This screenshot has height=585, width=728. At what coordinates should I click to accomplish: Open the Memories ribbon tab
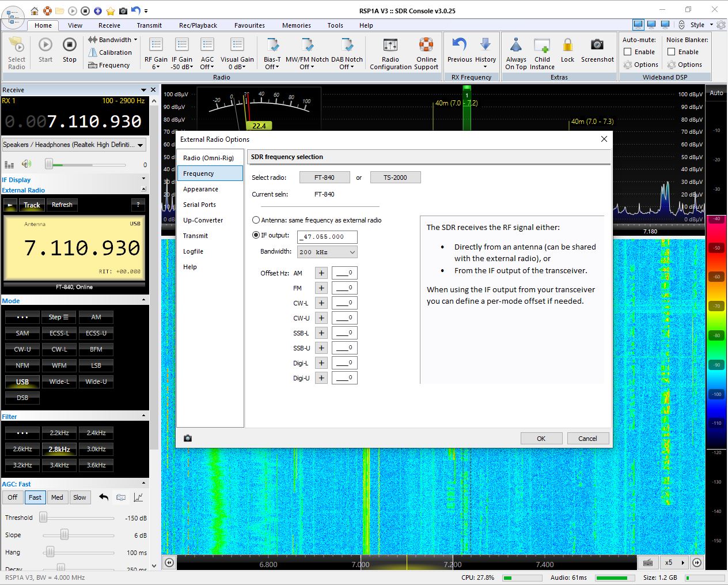coord(296,25)
